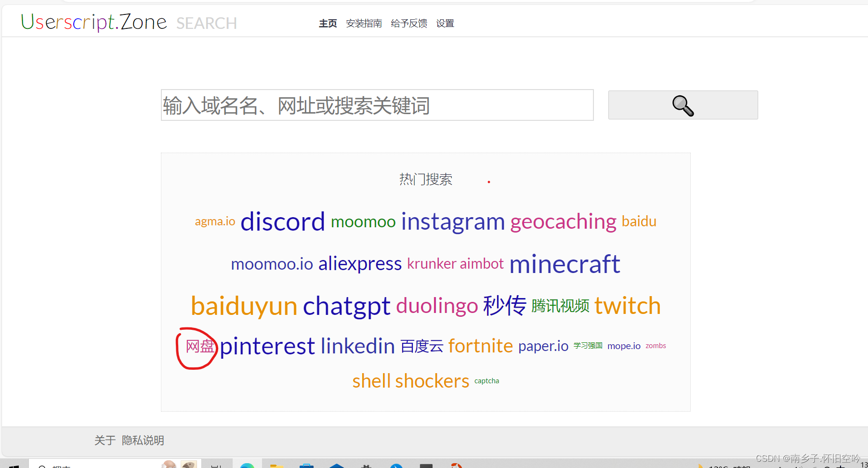This screenshot has height=468, width=868.
Task: Click the zombs tag
Action: [x=656, y=346]
